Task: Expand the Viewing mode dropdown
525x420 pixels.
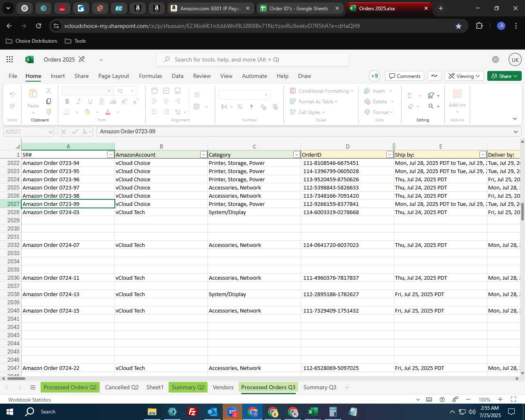Action: pyautogui.click(x=478, y=76)
